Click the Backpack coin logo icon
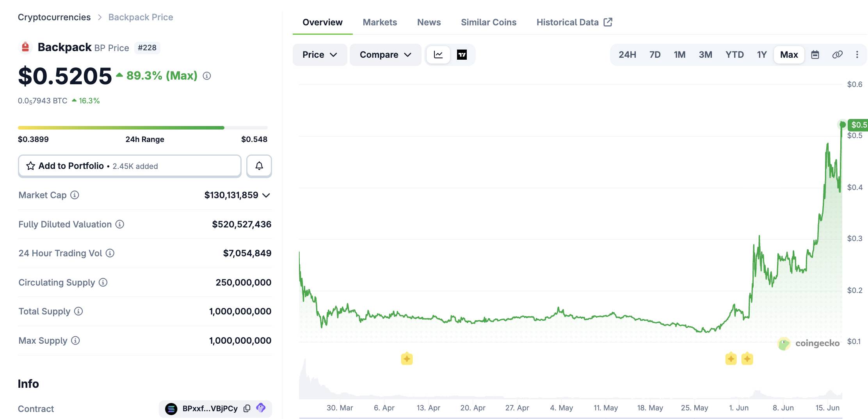 [25, 47]
